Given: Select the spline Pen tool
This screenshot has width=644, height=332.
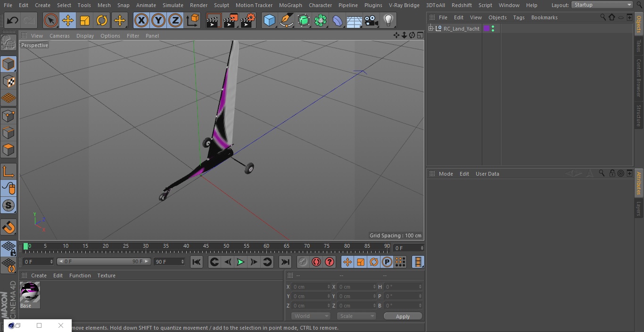Looking at the screenshot, I should (x=286, y=20).
